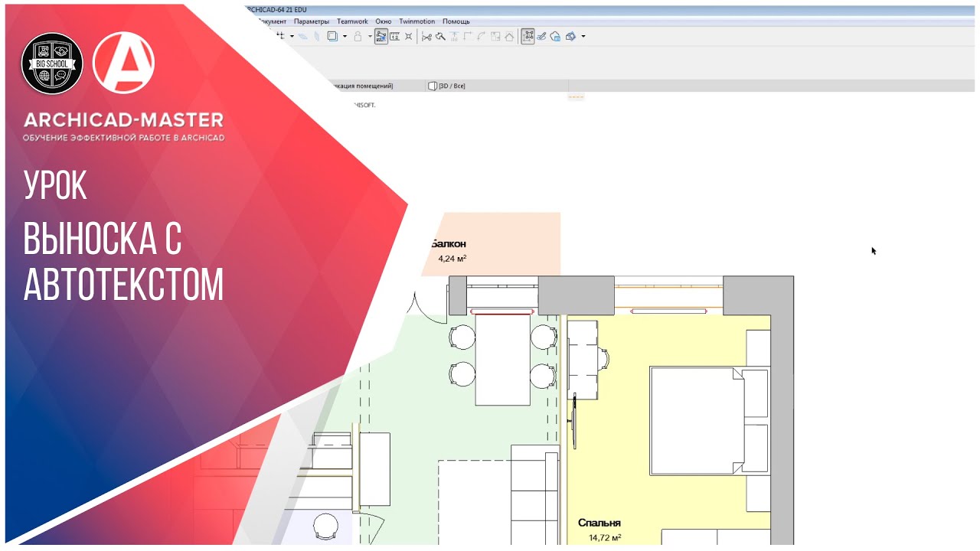The width and height of the screenshot is (980, 551).
Task: Open the Параметры menu
Action: [x=312, y=21]
